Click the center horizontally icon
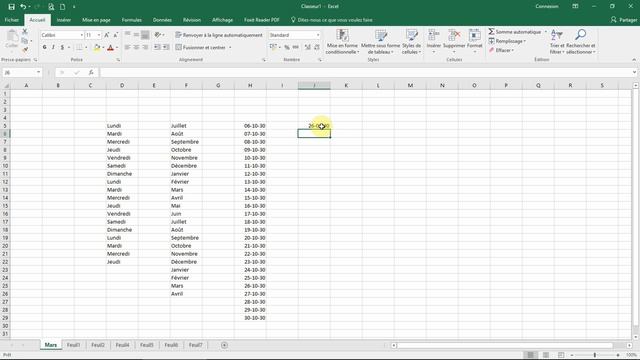The height and width of the screenshot is (360, 640). (x=136, y=47)
